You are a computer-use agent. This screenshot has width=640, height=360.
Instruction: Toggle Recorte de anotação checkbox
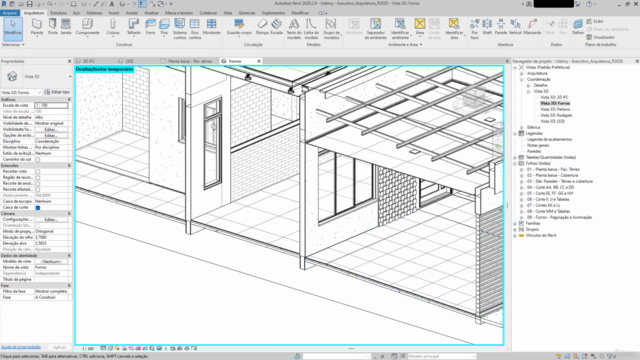click(x=38, y=184)
